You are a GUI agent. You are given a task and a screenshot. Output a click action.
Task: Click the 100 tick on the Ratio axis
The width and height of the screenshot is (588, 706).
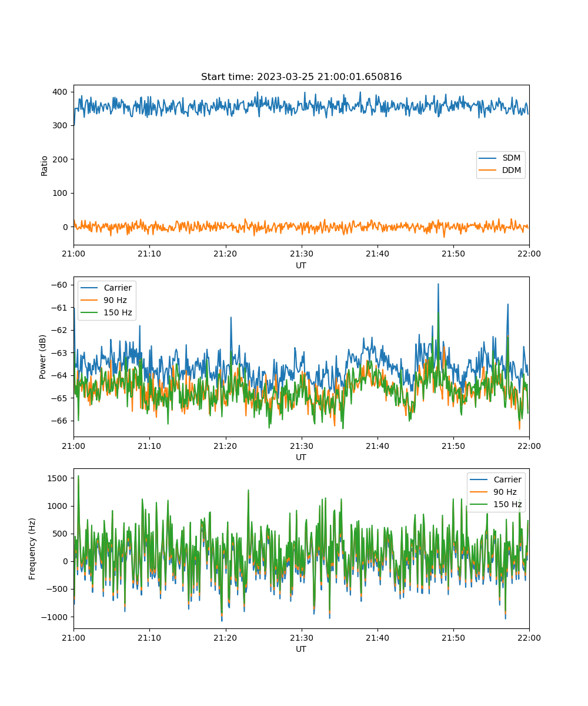tap(62, 193)
